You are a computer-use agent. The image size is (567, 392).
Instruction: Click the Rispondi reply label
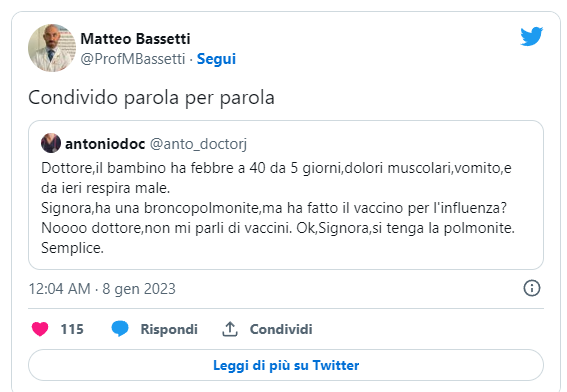(x=169, y=329)
